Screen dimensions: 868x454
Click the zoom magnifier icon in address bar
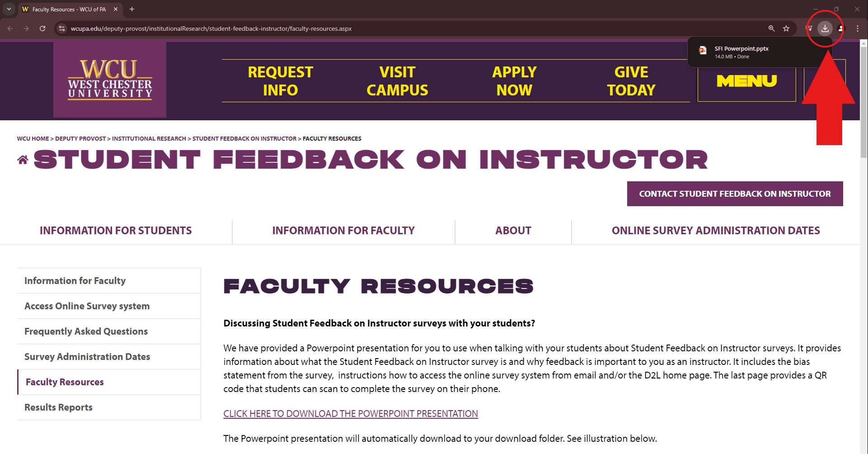point(772,28)
